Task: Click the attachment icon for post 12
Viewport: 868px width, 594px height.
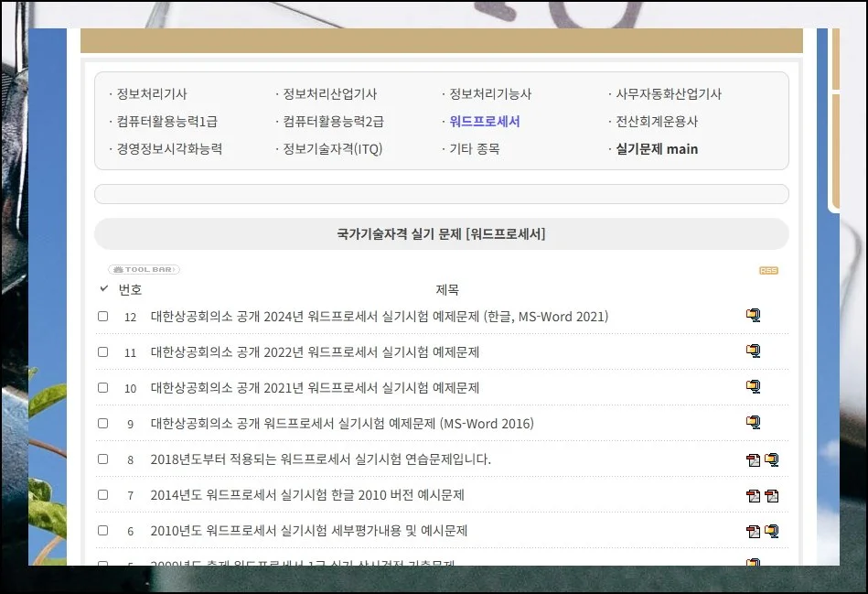Action: click(753, 316)
